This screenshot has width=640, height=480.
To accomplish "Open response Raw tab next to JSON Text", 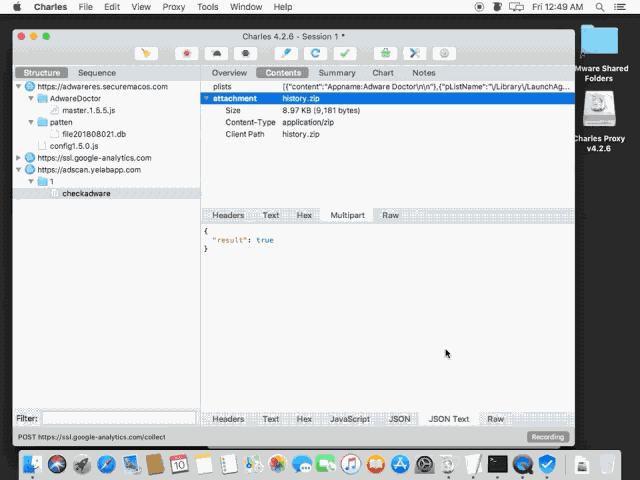I will tap(496, 419).
